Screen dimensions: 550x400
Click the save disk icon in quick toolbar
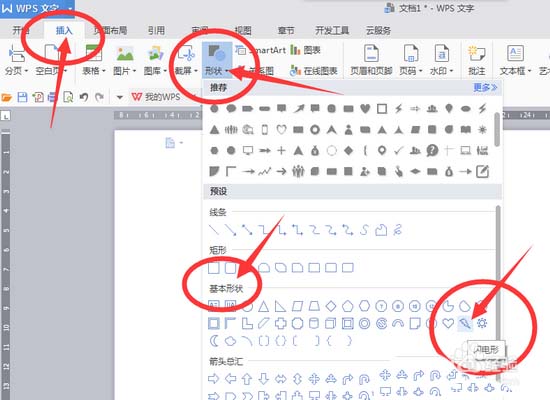click(22, 97)
